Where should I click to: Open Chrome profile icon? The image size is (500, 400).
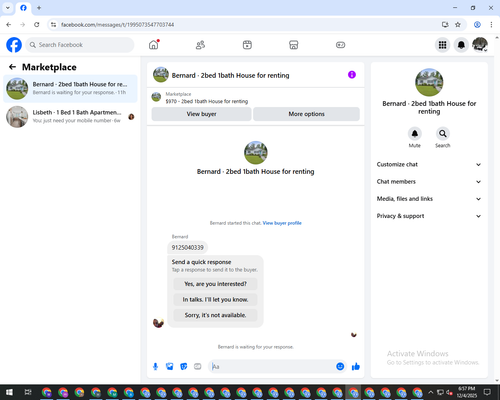[477, 25]
